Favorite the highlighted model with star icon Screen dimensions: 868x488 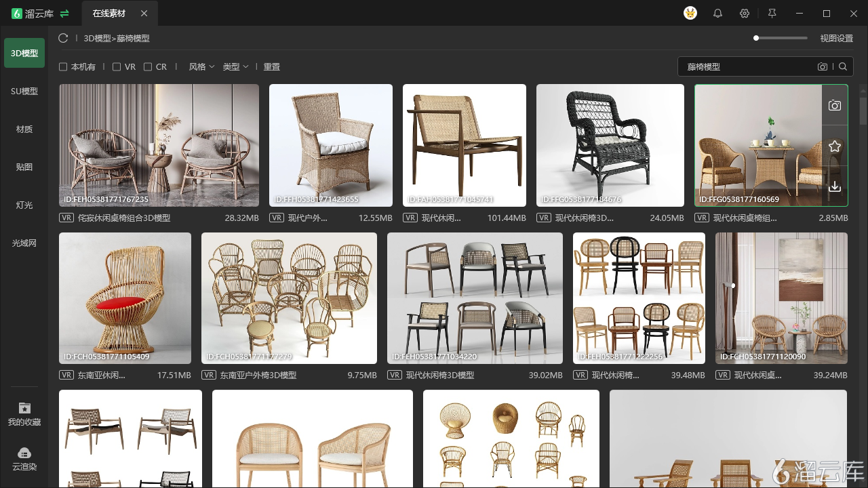tap(835, 146)
